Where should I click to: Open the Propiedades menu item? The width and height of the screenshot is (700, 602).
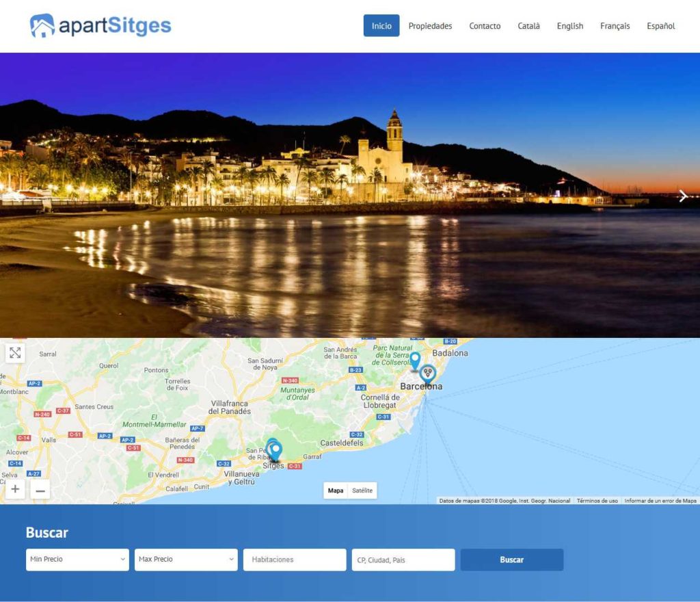(x=430, y=26)
